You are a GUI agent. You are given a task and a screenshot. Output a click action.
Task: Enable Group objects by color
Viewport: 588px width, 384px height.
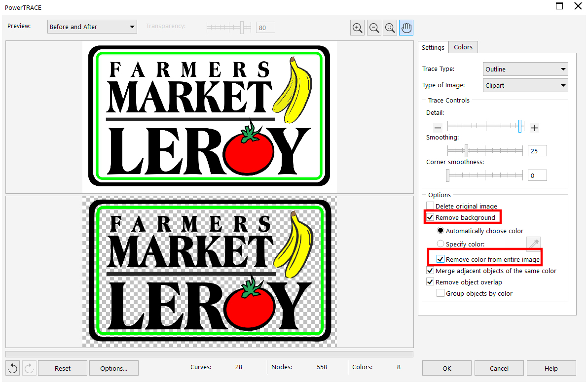(x=440, y=292)
